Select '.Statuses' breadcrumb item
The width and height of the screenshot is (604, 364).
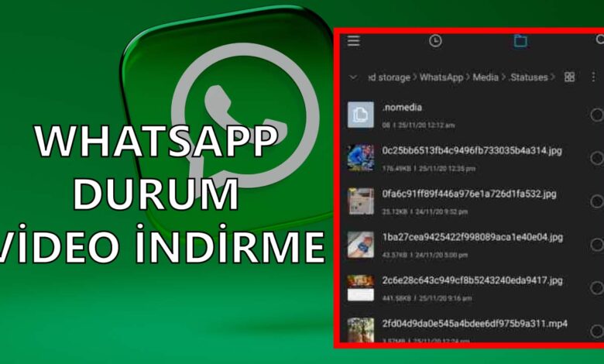[528, 77]
